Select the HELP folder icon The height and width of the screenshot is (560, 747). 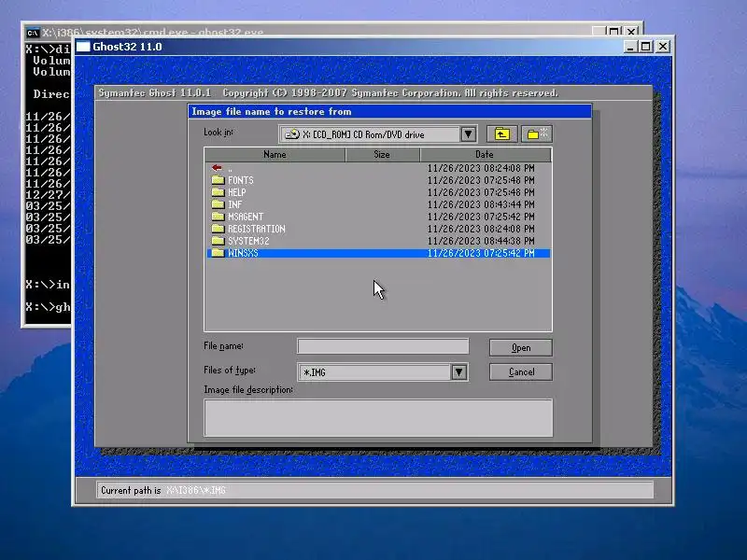point(218,192)
